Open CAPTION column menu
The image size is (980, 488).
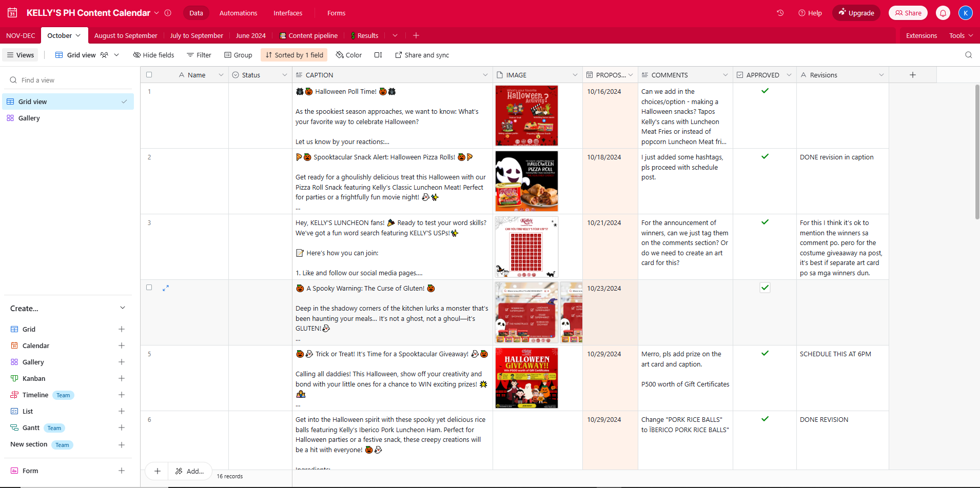coord(485,75)
